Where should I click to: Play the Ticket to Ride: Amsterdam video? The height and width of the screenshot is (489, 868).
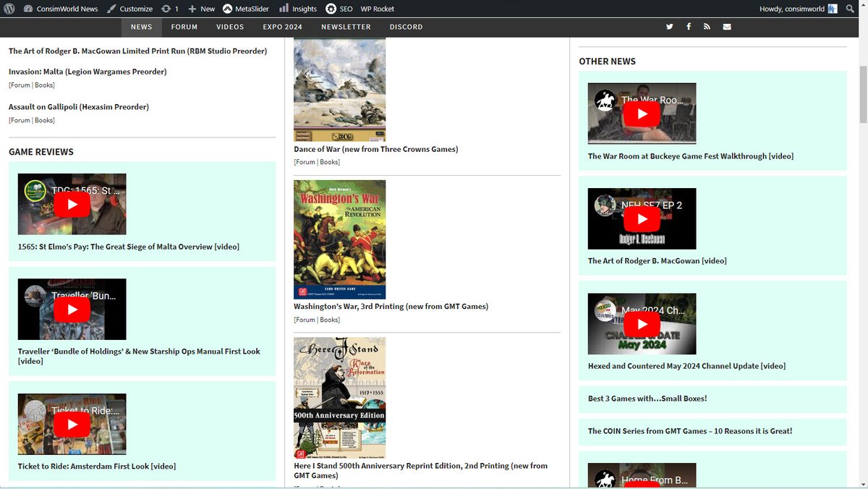72,424
